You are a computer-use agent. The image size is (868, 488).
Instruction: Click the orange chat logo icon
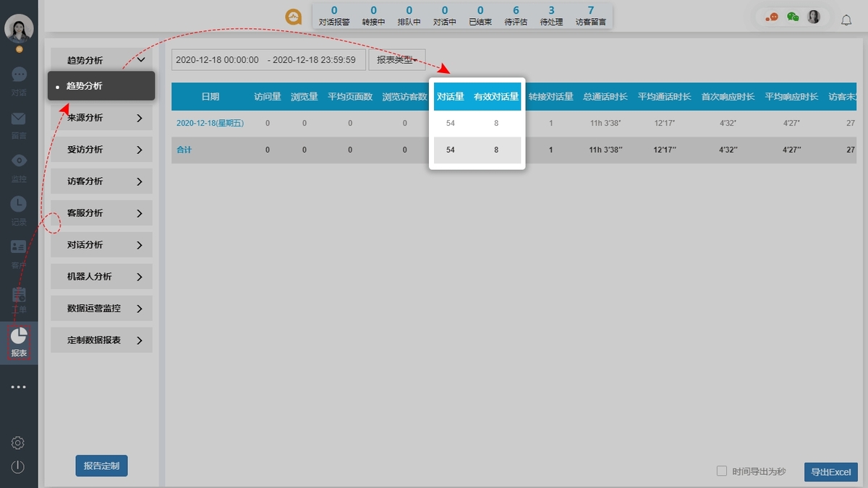[294, 17]
